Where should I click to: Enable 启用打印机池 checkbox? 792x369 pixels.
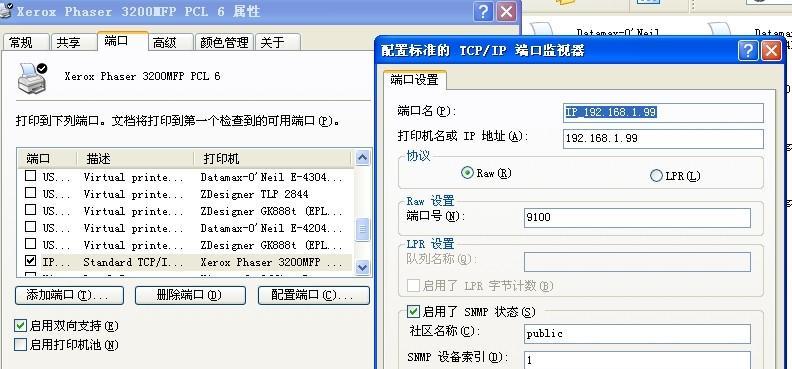pos(21,345)
